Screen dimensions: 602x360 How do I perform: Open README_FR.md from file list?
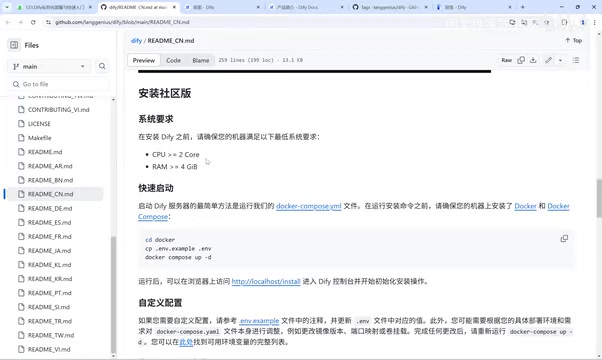click(50, 237)
